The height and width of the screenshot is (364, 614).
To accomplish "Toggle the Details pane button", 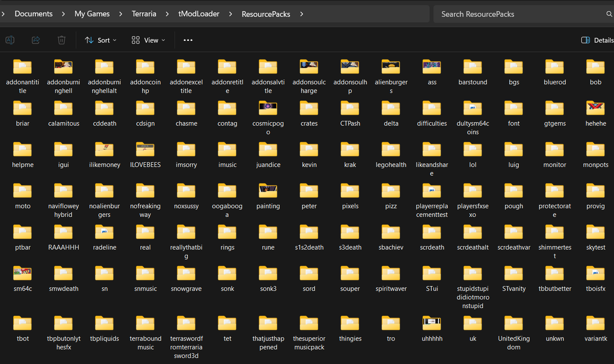I will [597, 40].
